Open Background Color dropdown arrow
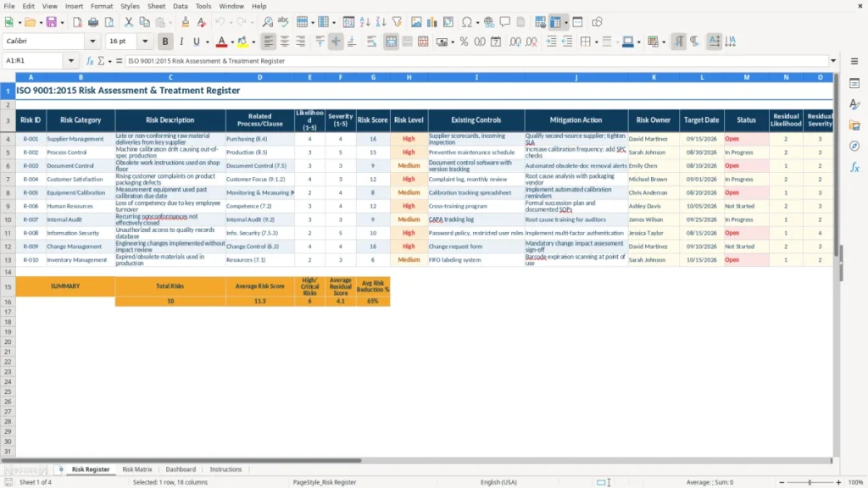This screenshot has height=488, width=868. [x=253, y=42]
